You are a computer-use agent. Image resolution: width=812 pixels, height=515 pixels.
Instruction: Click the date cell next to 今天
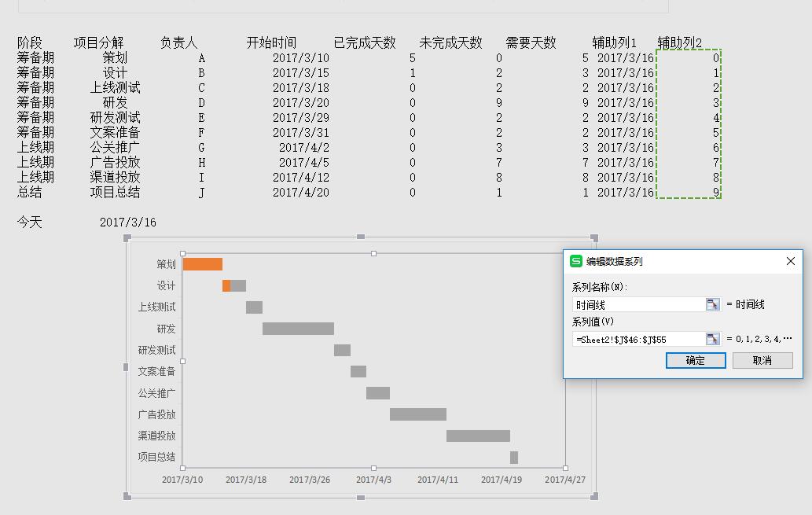pyautogui.click(x=127, y=223)
